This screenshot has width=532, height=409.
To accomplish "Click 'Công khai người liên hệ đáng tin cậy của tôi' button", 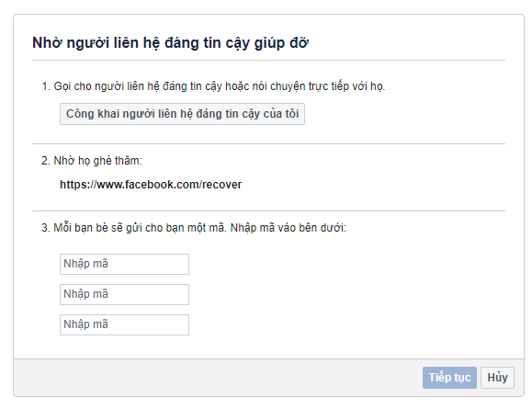I will [x=182, y=114].
